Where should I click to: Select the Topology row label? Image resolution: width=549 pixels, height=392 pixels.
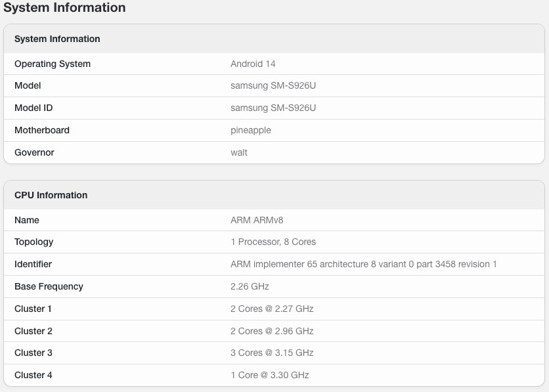(34, 242)
